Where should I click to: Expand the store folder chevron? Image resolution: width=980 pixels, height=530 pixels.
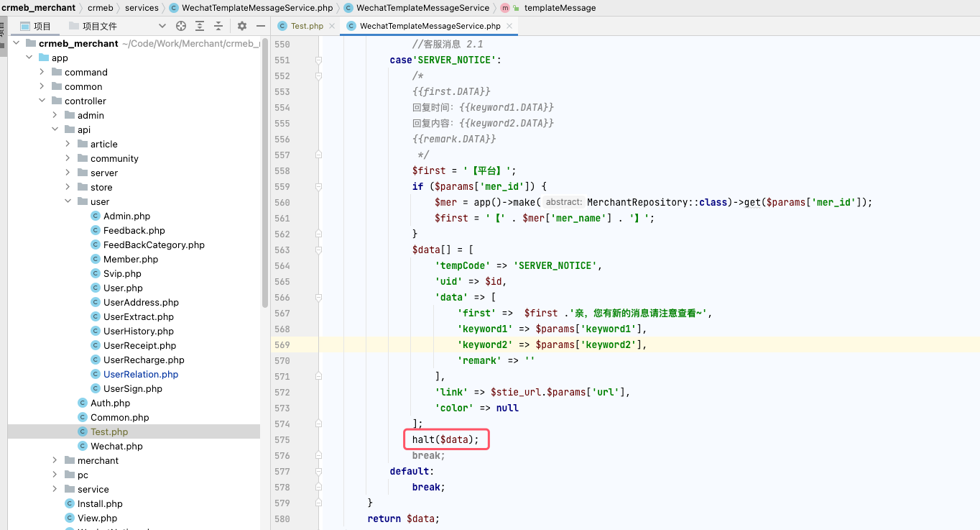pos(68,187)
